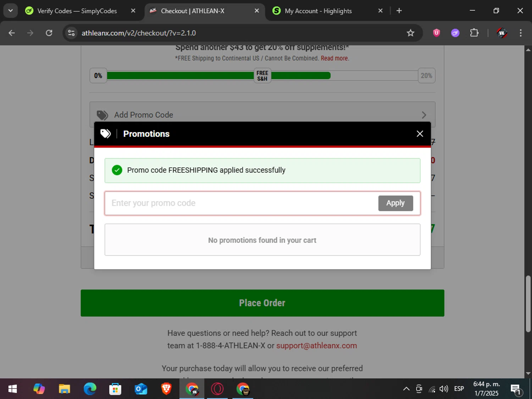Open the Wi-Fi network tray icon
Screen dimensions: 532x399
432,389
